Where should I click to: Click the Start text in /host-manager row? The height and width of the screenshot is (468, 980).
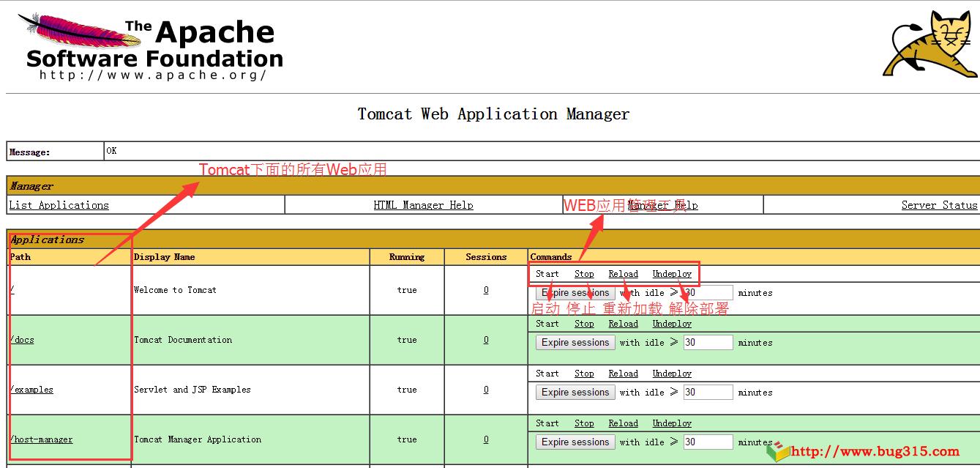tap(547, 423)
